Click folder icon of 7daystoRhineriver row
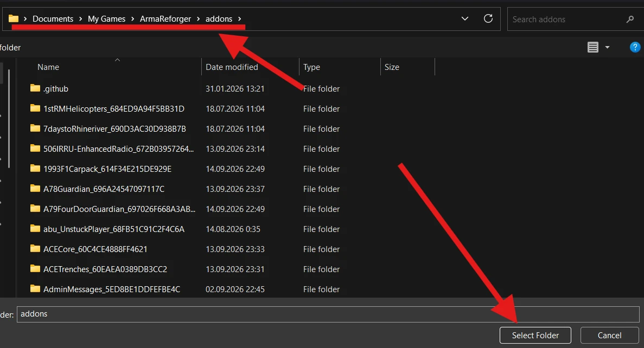Screen dimensions: 644x348 point(35,128)
